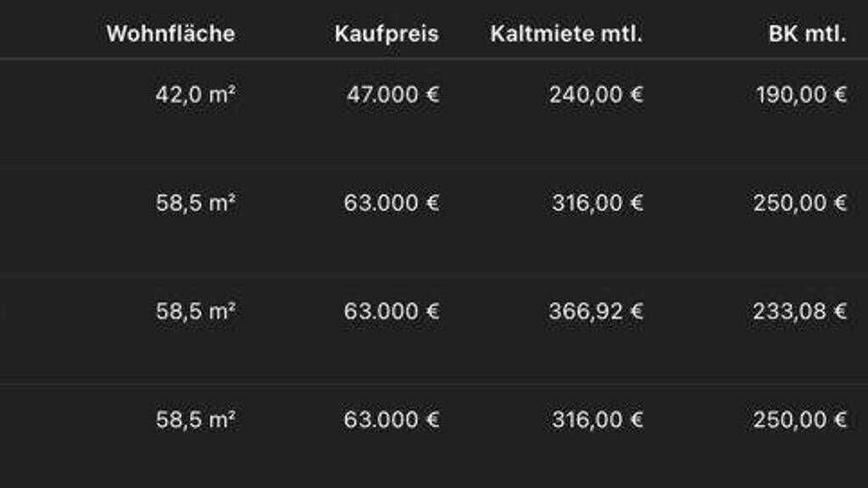Click 250,00 € in the second table row
Viewport: 868px width, 488px height.
(x=800, y=202)
